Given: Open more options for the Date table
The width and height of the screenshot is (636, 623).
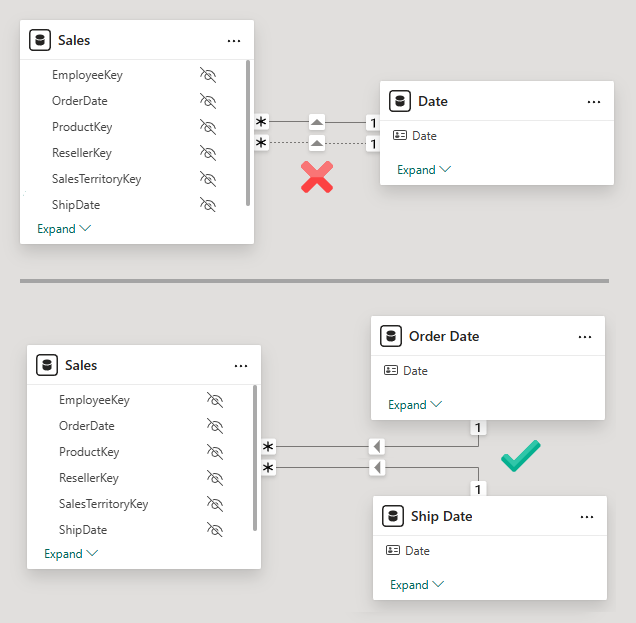Looking at the screenshot, I should (594, 102).
